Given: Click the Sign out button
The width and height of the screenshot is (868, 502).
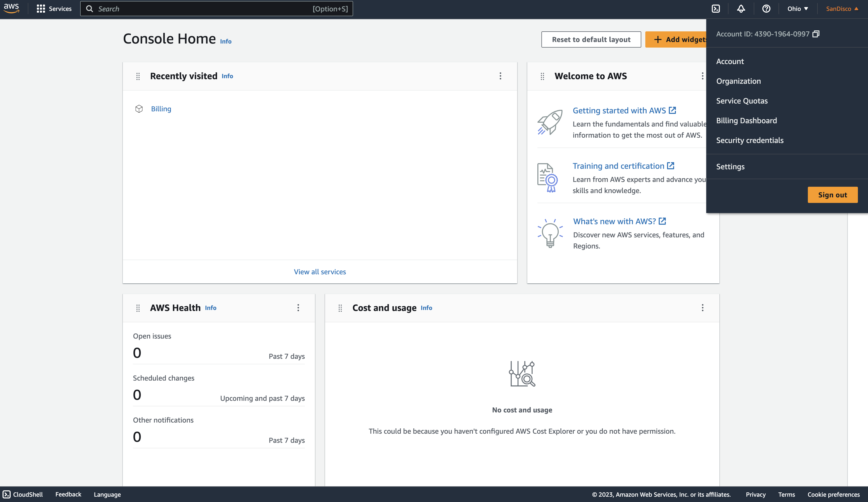Looking at the screenshot, I should click(x=832, y=195).
